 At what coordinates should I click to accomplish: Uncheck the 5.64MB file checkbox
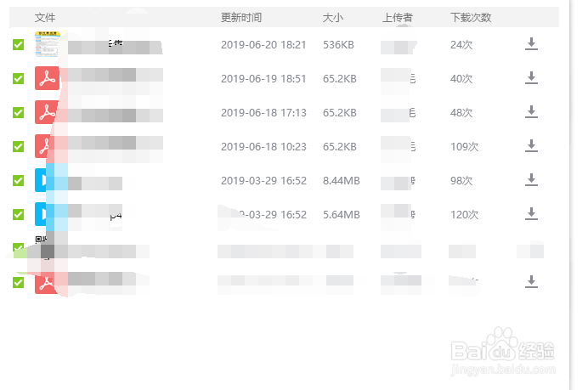[x=18, y=214]
